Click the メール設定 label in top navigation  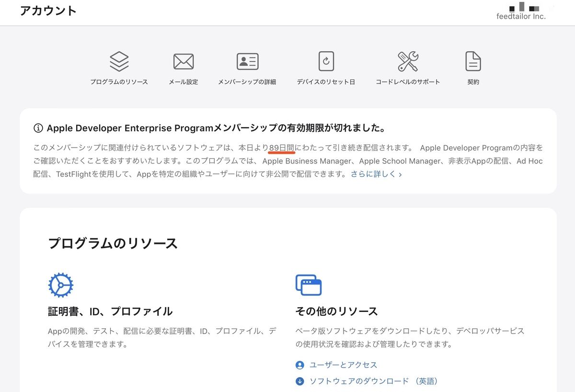pyautogui.click(x=184, y=82)
